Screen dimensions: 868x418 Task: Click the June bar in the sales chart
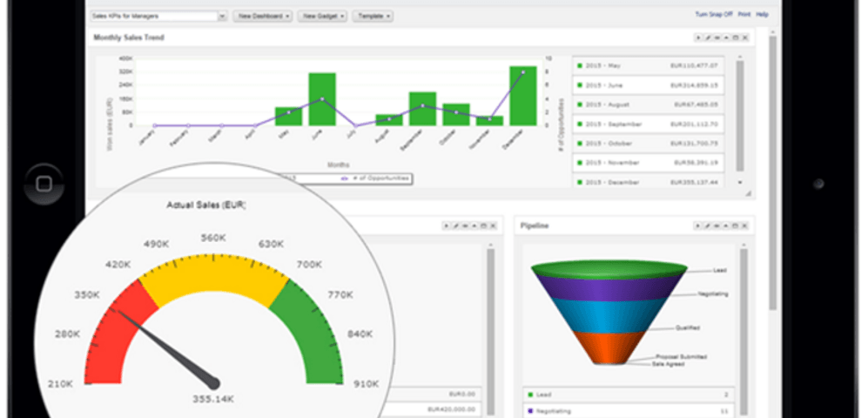click(322, 99)
